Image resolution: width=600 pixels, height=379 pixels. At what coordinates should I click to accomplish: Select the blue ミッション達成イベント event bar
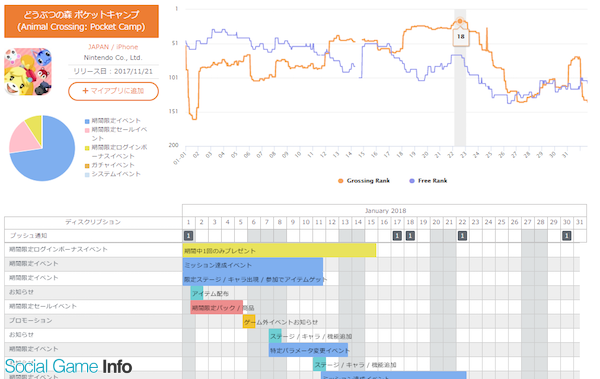[253, 265]
